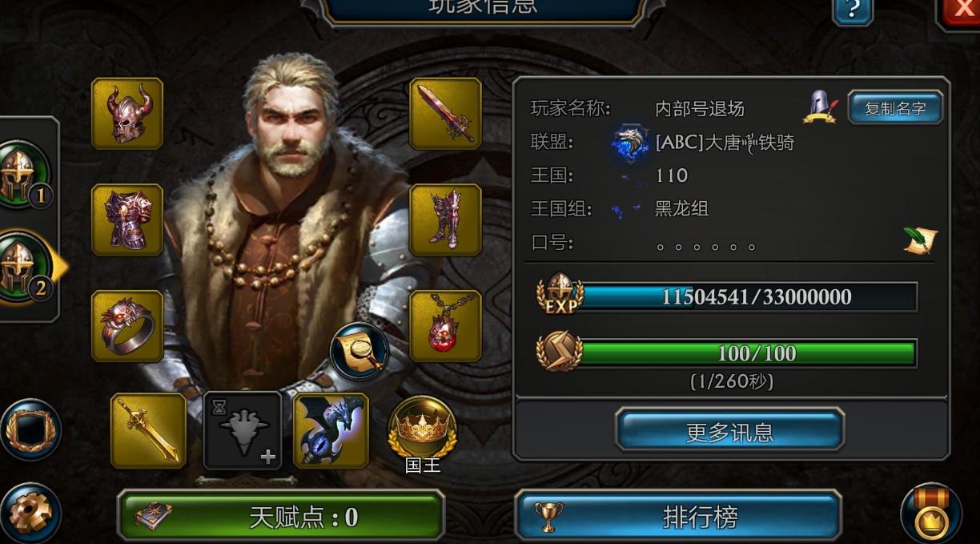Tap the leg armor boots slot
This screenshot has width=980, height=544.
tap(445, 220)
